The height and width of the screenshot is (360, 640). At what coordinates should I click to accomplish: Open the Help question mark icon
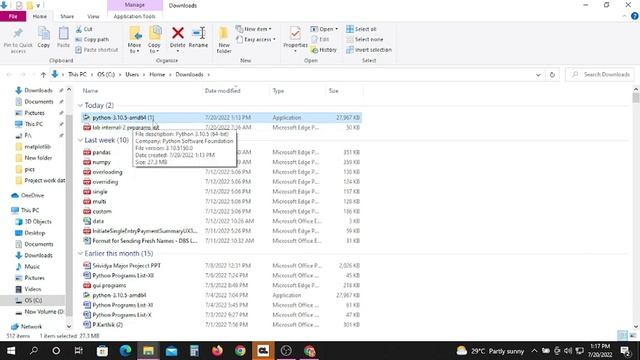[x=634, y=16]
